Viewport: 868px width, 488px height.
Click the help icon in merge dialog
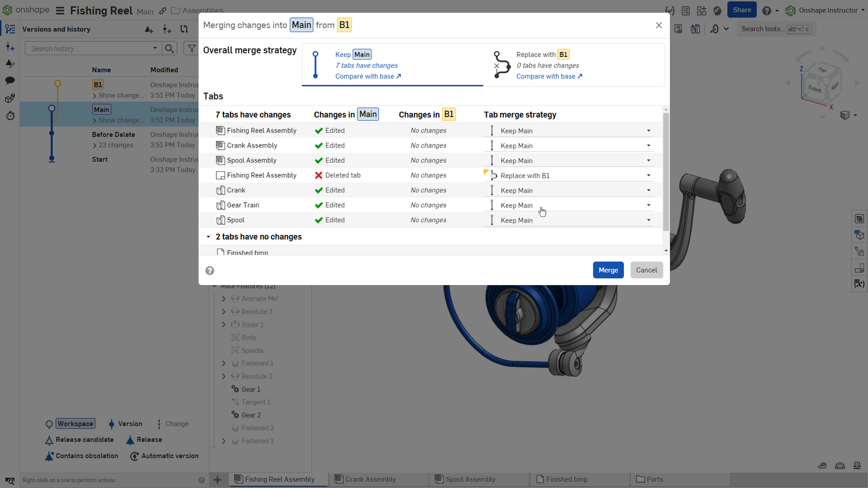(x=210, y=271)
